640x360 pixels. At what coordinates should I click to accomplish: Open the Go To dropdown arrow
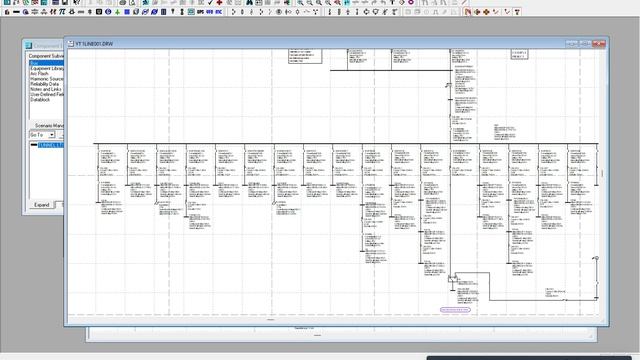click(52, 135)
